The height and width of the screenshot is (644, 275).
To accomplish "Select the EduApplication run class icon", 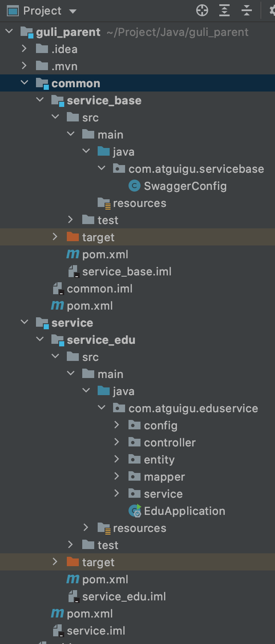I will [x=135, y=511].
